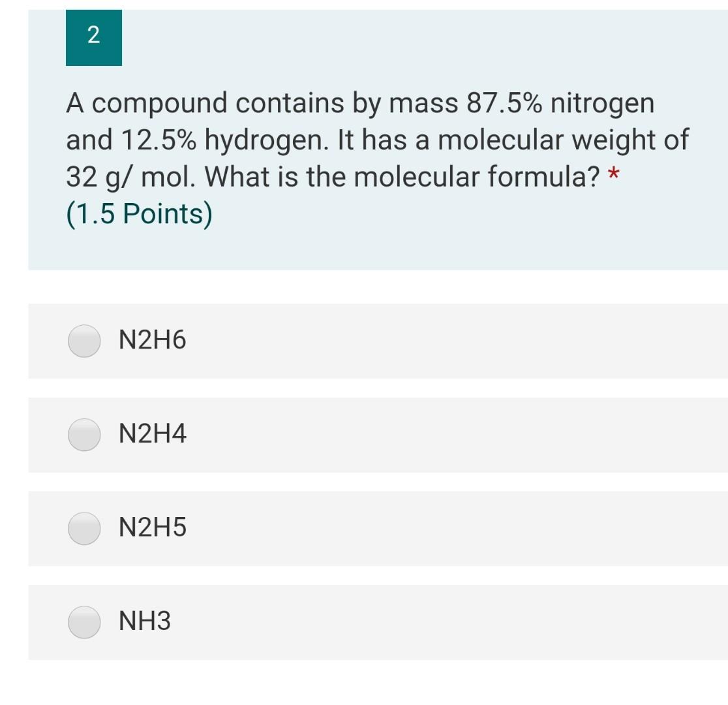Select the N2H4 radio button
728x705 pixels.
click(x=83, y=435)
